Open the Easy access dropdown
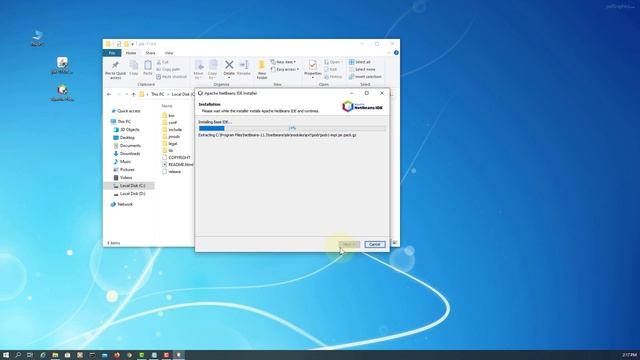Viewport: 640px width, 360px height. (x=285, y=69)
